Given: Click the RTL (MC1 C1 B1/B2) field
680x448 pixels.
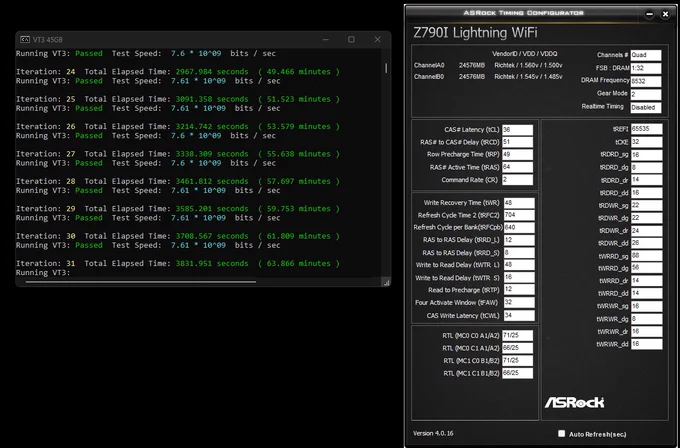Looking at the screenshot, I should (517, 373).
